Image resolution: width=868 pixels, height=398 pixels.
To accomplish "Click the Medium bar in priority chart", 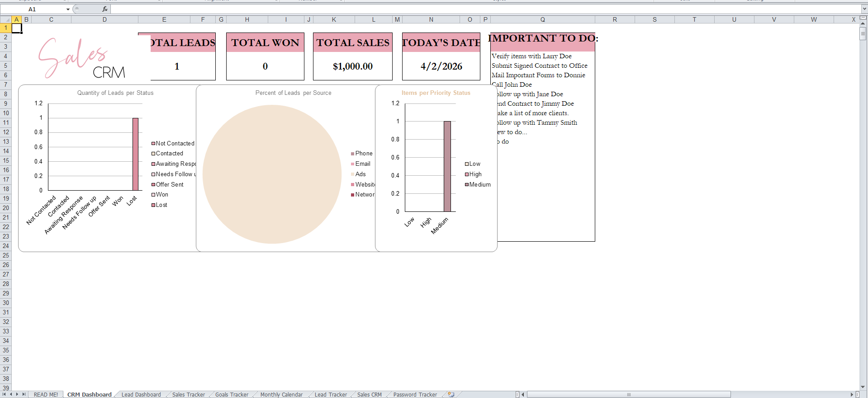I will tap(447, 166).
